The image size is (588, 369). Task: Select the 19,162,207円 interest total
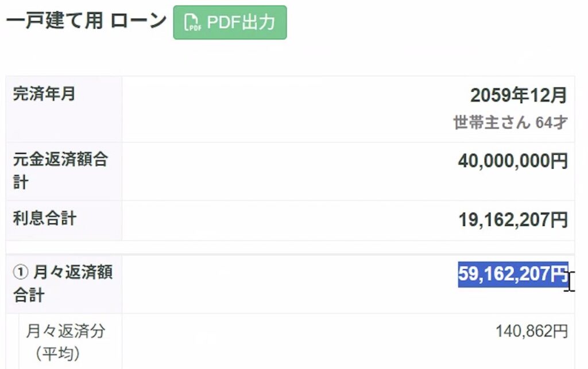coord(512,219)
